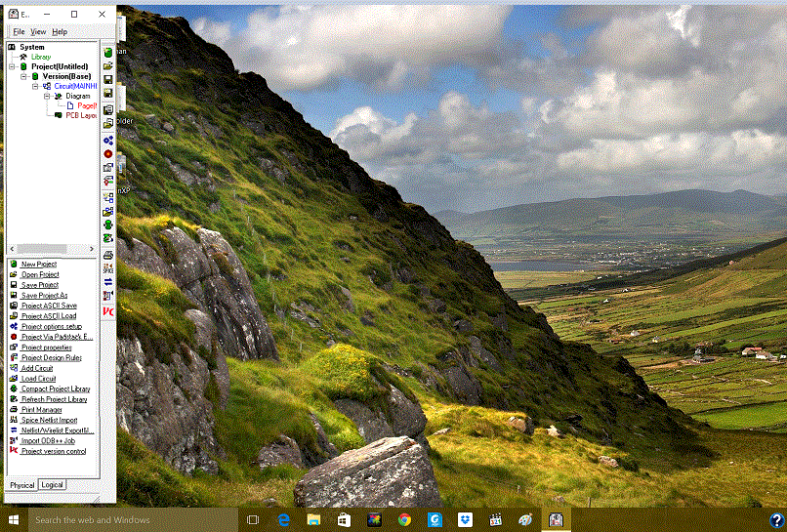Image resolution: width=787 pixels, height=532 pixels.
Task: Click the Project Design Rules link
Action: click(51, 357)
